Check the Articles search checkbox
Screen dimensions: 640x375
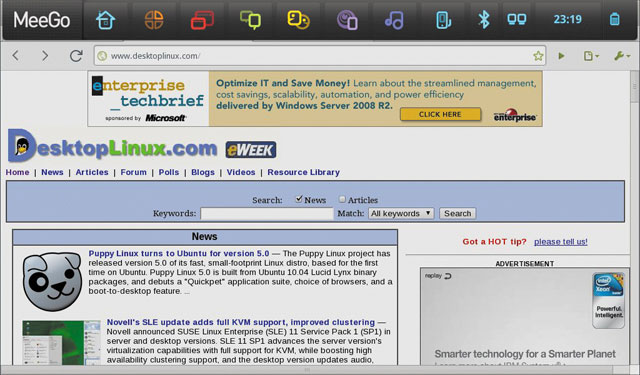342,199
